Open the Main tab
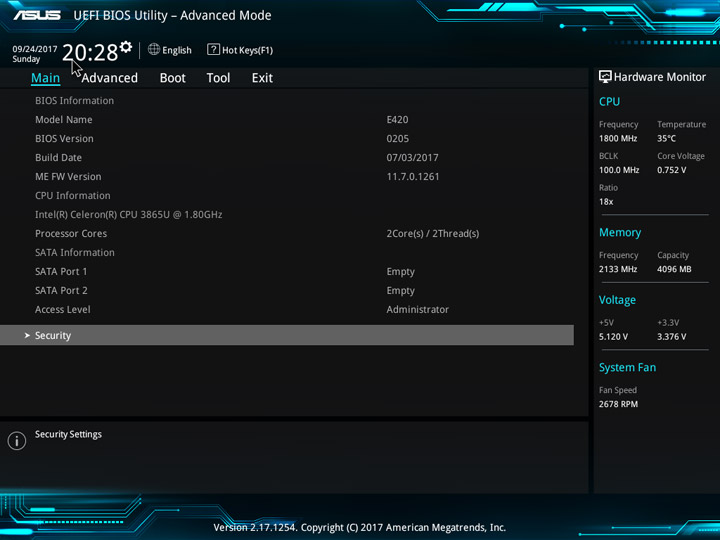This screenshot has height=540, width=720. click(x=45, y=78)
